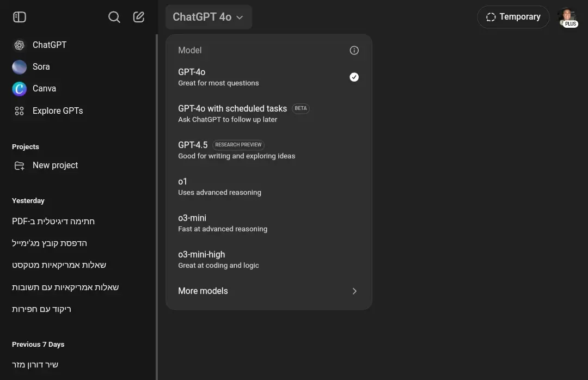This screenshot has width=588, height=380.
Task: Click the dashed circle Temporary chat icon
Action: pyautogui.click(x=491, y=17)
